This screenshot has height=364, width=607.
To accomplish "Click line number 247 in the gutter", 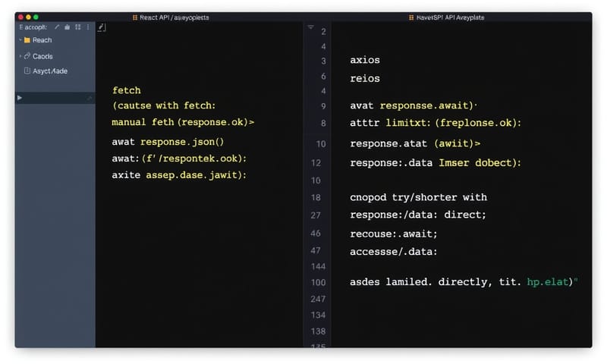I will [318, 299].
